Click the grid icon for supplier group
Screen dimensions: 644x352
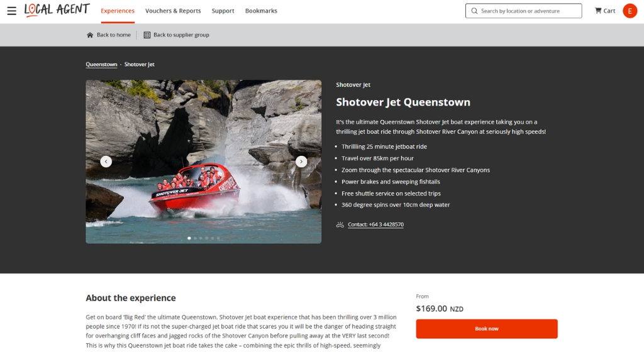tap(147, 35)
